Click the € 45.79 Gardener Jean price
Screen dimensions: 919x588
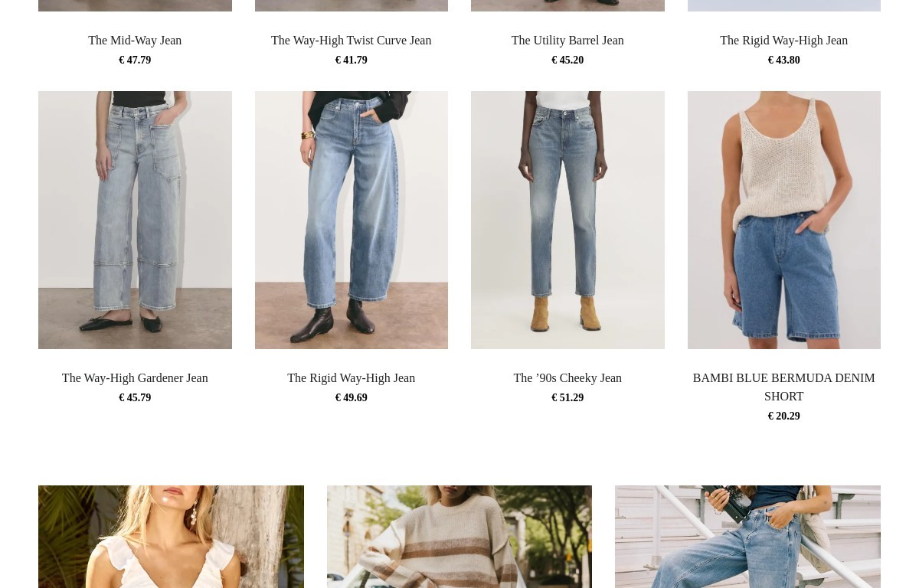pyautogui.click(x=135, y=398)
